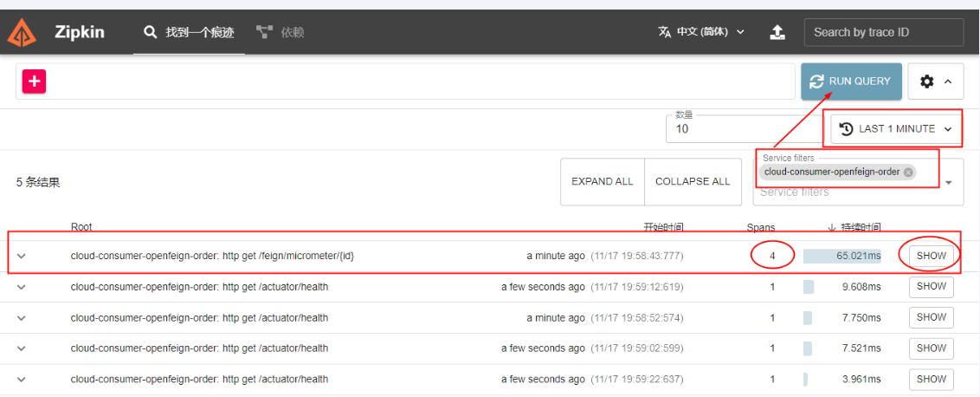980x397 pixels.
Task: Expand the /feign/micrometer/{id} trace row
Action: point(22,256)
